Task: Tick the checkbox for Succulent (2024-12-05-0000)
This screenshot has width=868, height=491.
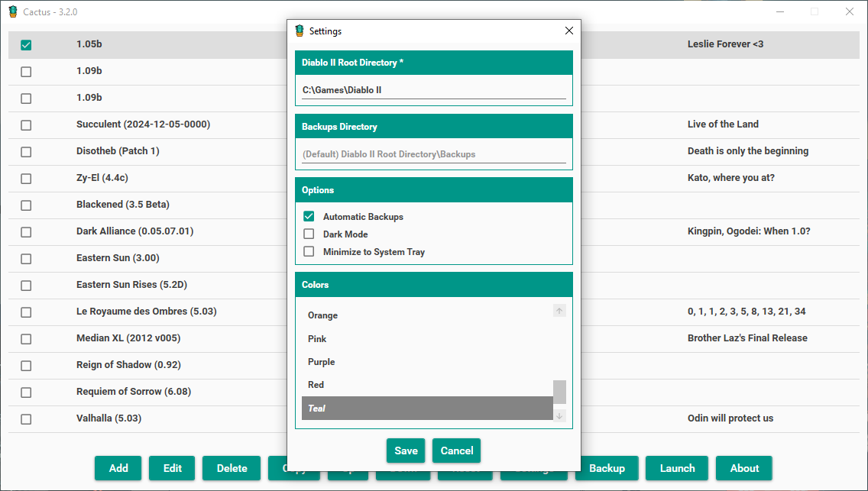Action: (26, 125)
